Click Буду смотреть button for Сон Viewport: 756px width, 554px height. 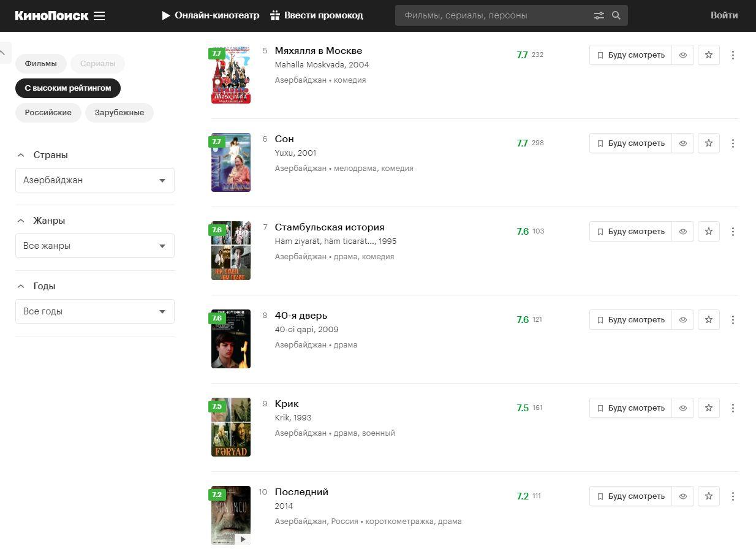630,143
